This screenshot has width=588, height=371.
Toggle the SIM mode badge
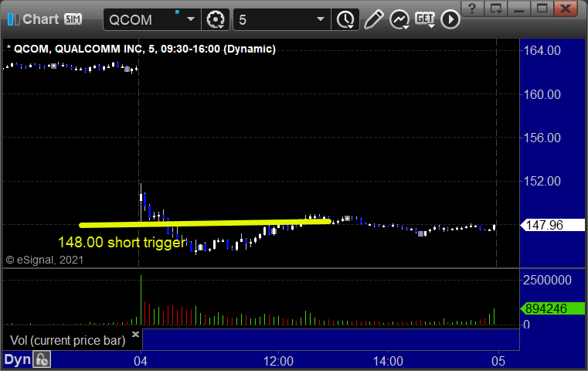pos(73,19)
